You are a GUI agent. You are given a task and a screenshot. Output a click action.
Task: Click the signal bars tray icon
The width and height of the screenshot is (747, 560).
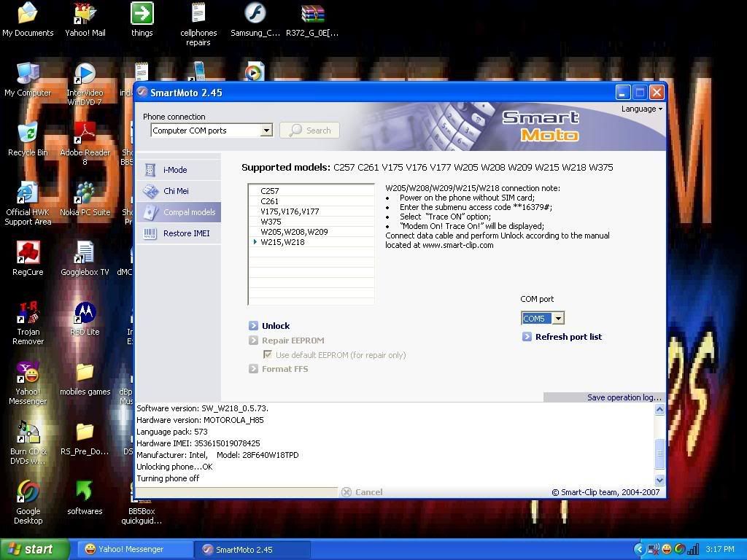[693, 550]
